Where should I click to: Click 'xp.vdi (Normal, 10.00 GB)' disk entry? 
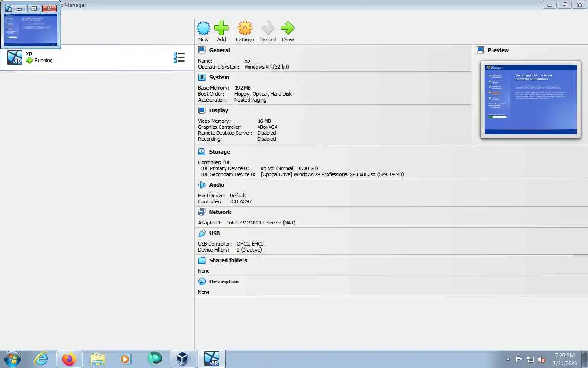[289, 168]
